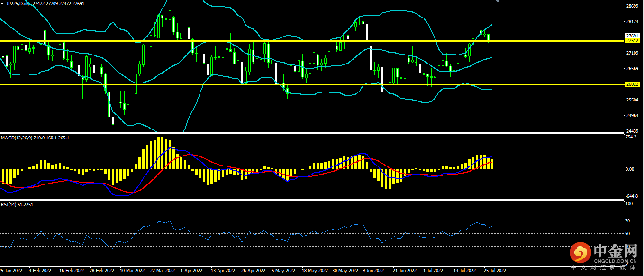Select the 26022 yellow price level tag
Viewport: 644px width, 276px height.
(632, 84)
